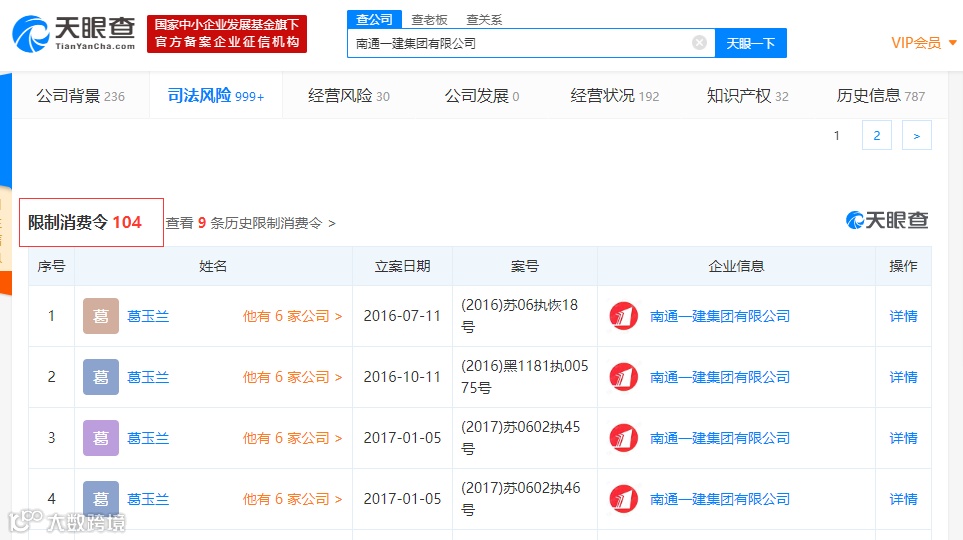Clear the search field with the X icon
The height and width of the screenshot is (540, 963).
[x=699, y=42]
